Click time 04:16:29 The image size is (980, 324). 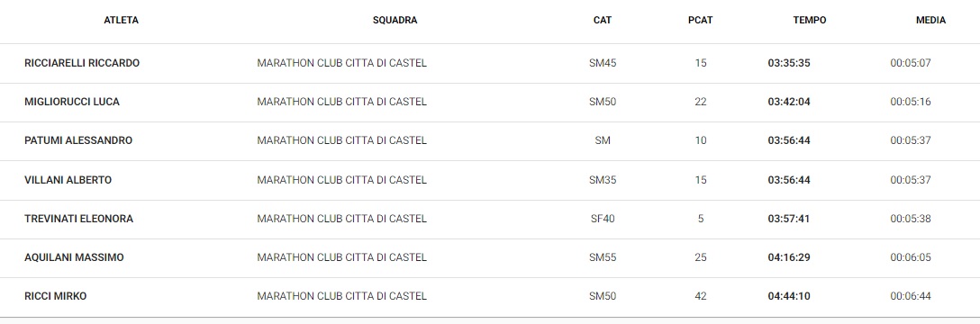coord(789,257)
